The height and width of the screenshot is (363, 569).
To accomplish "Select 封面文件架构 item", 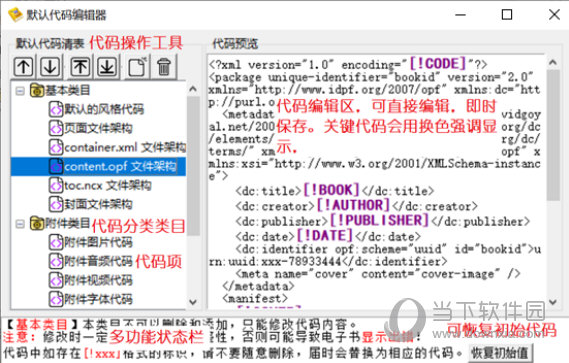I will [x=91, y=204].
